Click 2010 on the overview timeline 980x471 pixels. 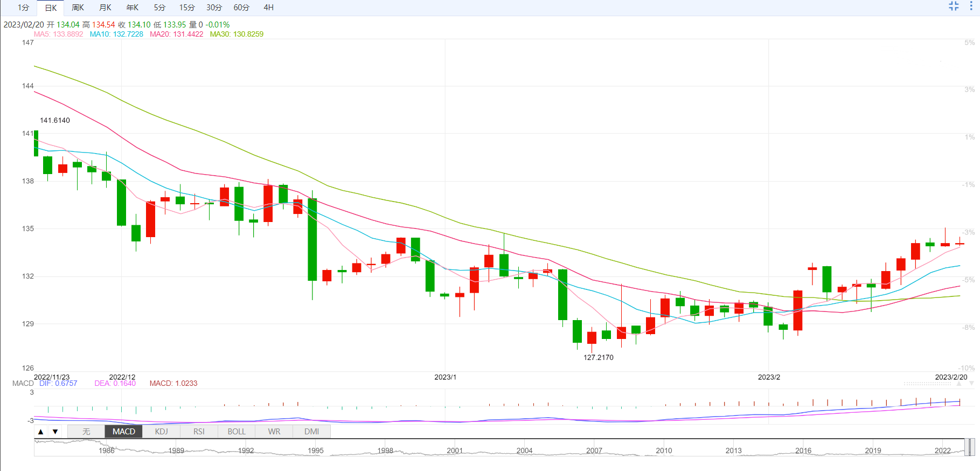pyautogui.click(x=664, y=451)
